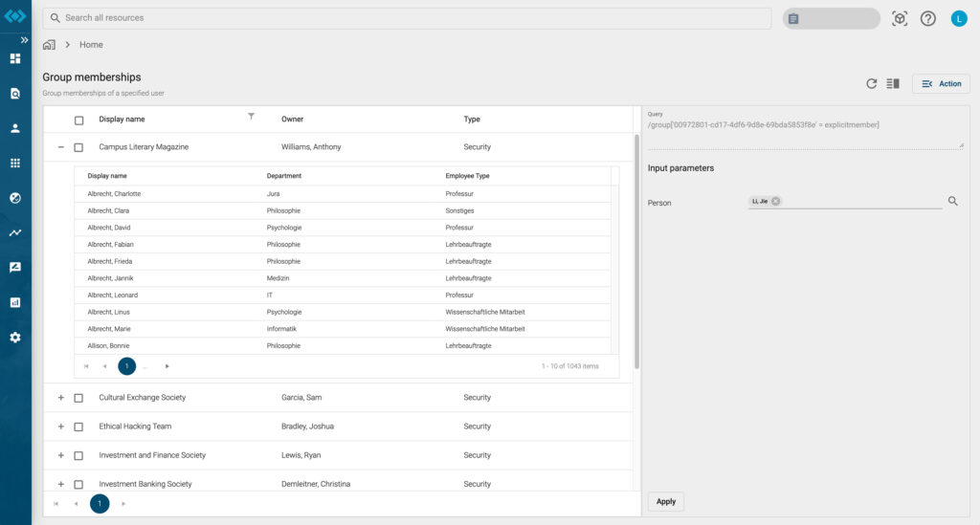Screen dimensions: 980x525
Task: Click the clipboard icon in top bar
Action: (793, 19)
